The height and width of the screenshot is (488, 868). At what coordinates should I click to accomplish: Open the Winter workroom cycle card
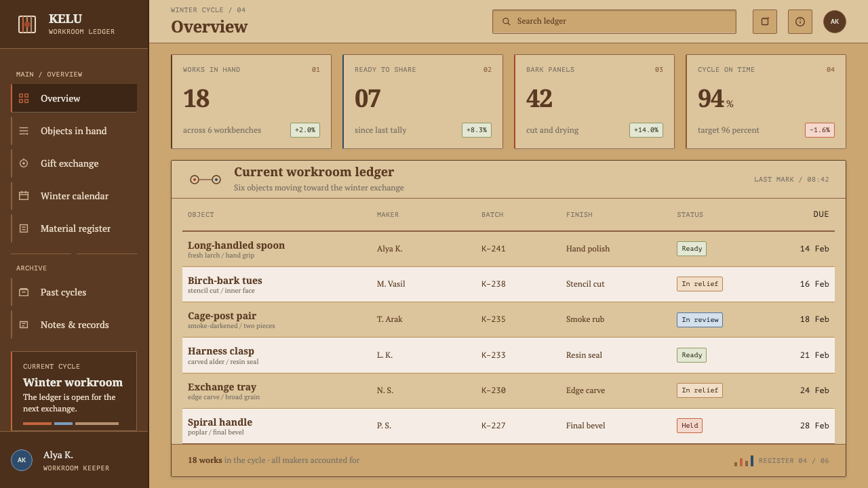point(74,391)
